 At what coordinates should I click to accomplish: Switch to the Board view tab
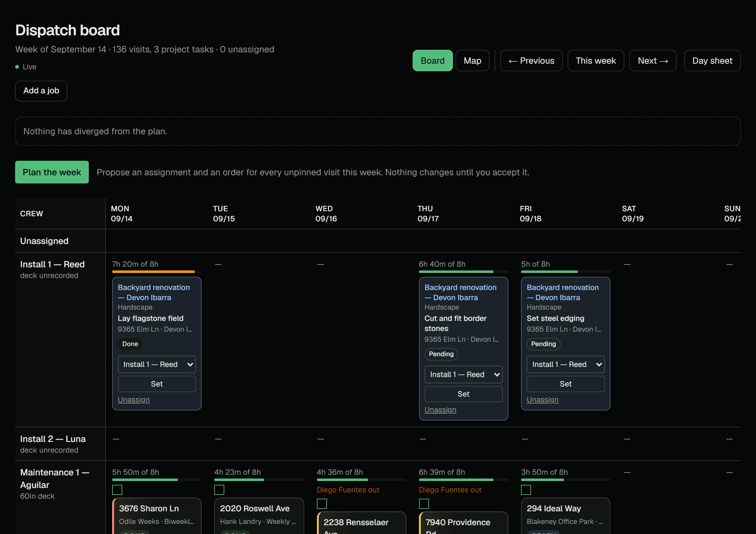click(x=432, y=61)
